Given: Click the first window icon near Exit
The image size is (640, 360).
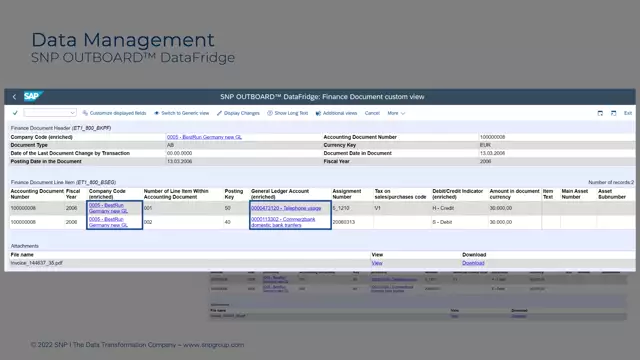Looking at the screenshot, I should pos(600,113).
